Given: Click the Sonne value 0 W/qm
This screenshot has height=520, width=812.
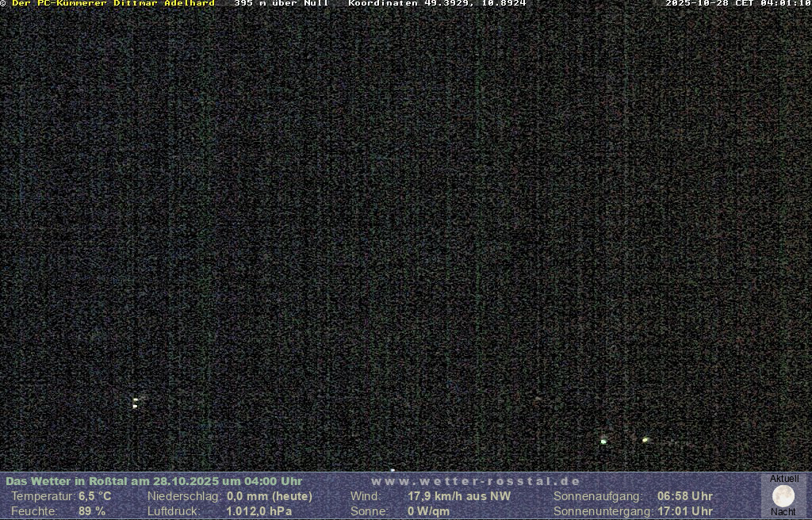Looking at the screenshot, I should click(428, 511).
